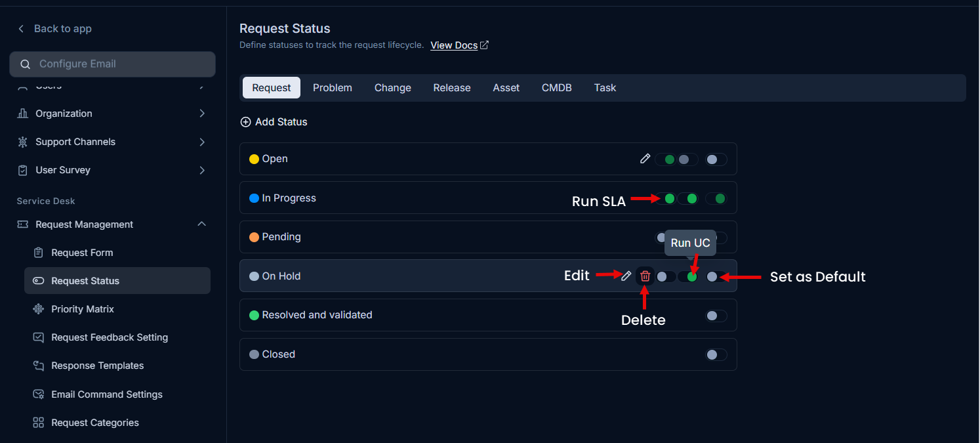Click the In Progress blue color dot
980x443 pixels.
(x=255, y=198)
